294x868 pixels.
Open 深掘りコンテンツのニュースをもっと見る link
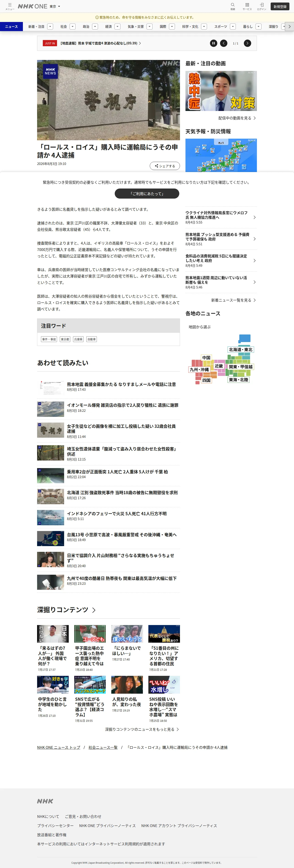click(x=142, y=729)
